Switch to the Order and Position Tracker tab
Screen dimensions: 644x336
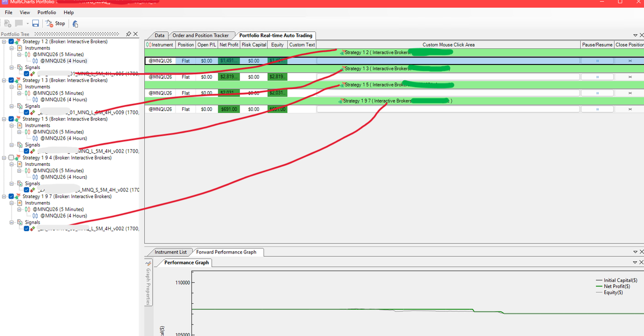click(201, 35)
